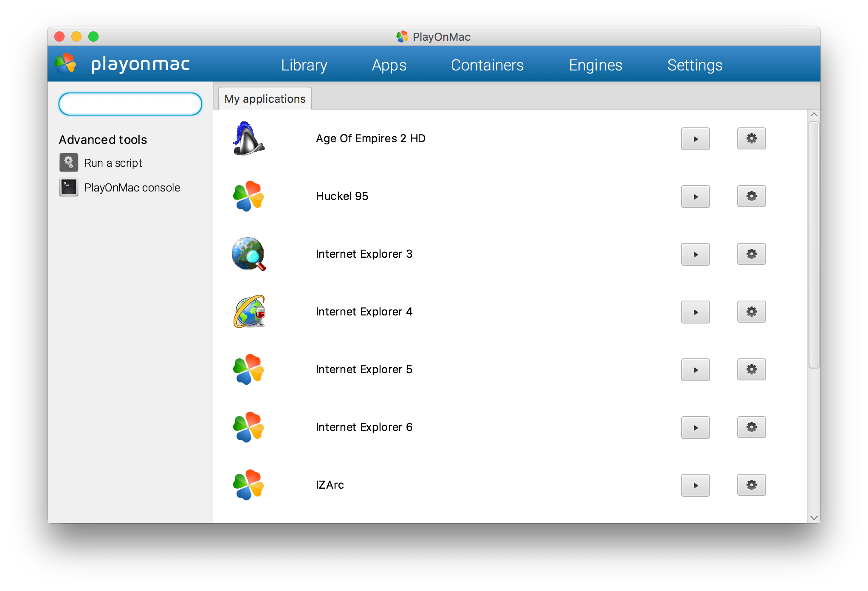Viewport: 868px width, 591px height.
Task: Run Internet Explorer 6 with play button
Action: click(x=695, y=428)
